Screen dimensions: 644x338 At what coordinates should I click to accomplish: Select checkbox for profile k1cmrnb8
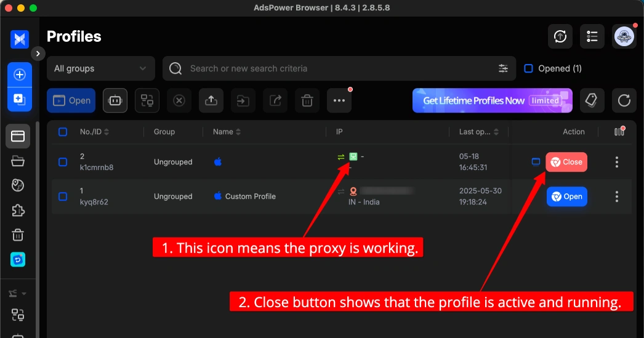63,162
